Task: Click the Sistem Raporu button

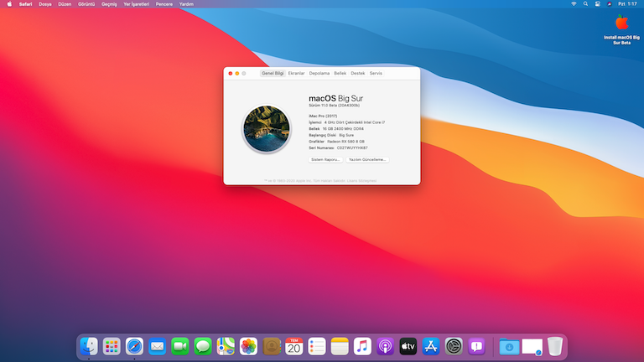Action: [x=325, y=159]
